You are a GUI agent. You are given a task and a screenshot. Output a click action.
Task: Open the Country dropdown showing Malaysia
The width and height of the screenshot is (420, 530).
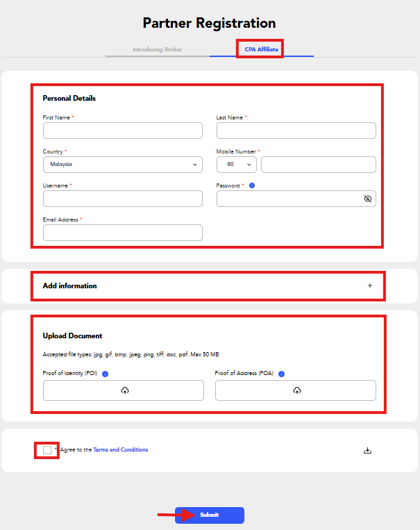coord(123,165)
